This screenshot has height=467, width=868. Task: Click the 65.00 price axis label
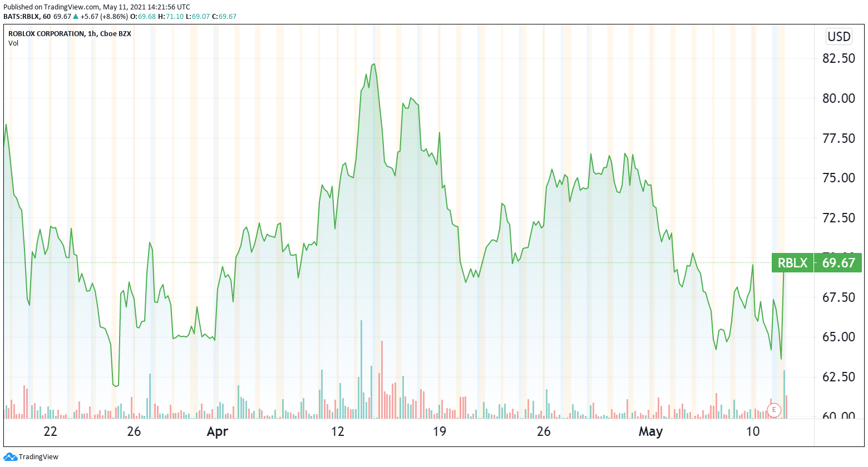pyautogui.click(x=839, y=337)
